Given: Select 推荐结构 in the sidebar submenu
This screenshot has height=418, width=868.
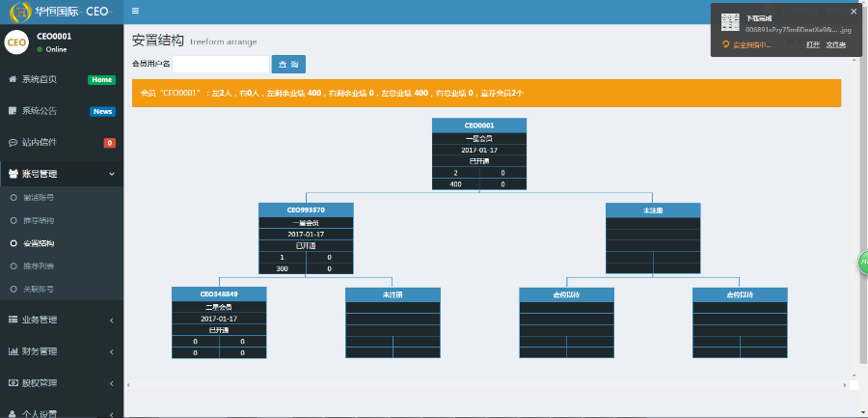Looking at the screenshot, I should coord(39,220).
